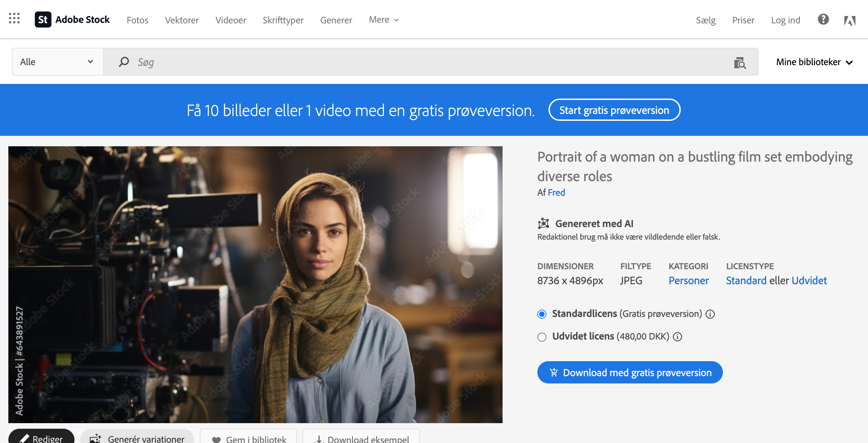Open the apps grid launcher icon
Viewport: 868px width, 443px height.
coord(14,18)
